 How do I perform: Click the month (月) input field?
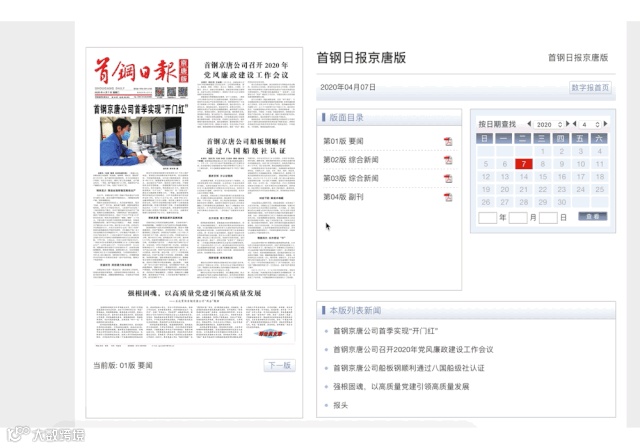pyautogui.click(x=518, y=217)
